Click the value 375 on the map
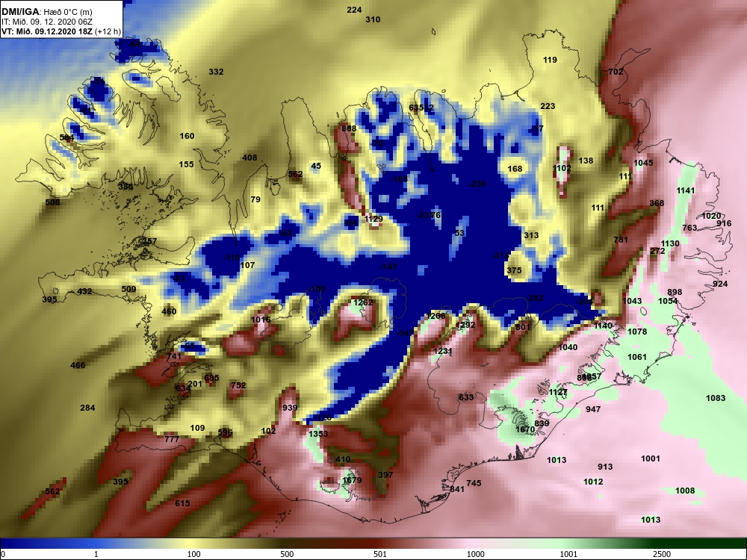747x560 pixels. (x=514, y=270)
